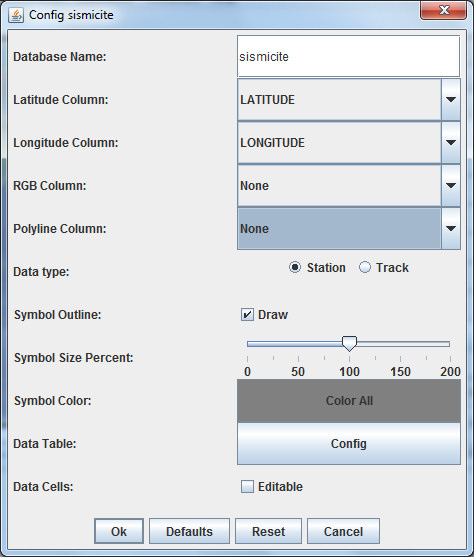
Task: Click the Database Name text field
Action: (349, 56)
